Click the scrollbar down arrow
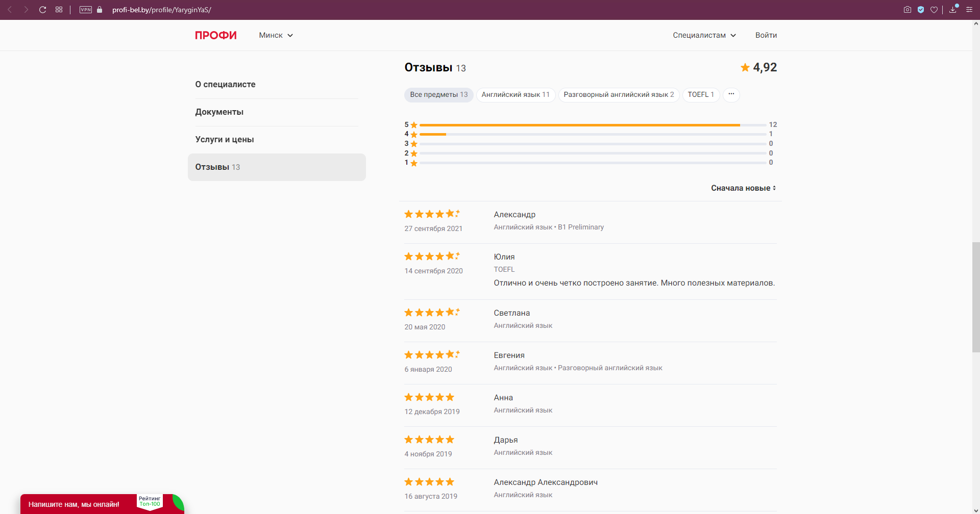 (x=976, y=510)
